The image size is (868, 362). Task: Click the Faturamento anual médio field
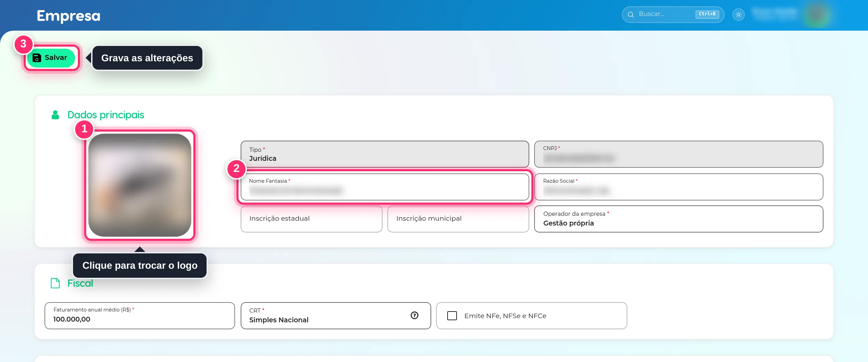[140, 316]
